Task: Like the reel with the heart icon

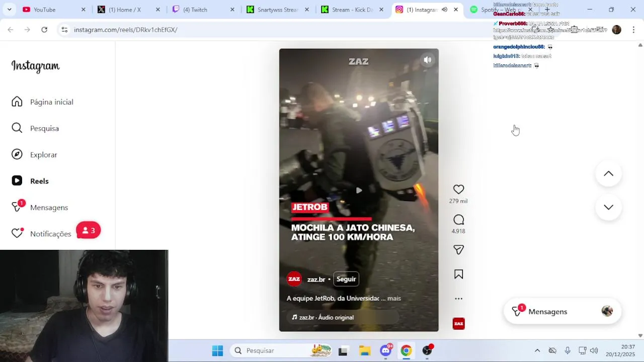Action: pos(458,190)
